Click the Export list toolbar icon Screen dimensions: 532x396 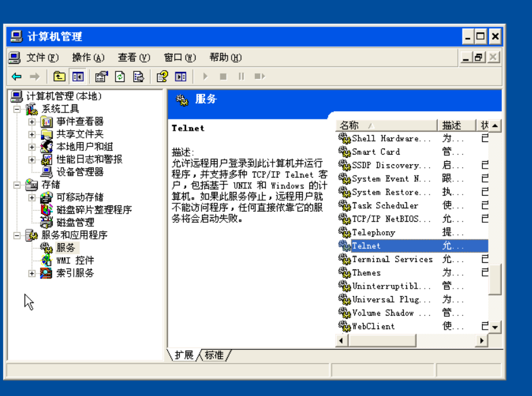click(x=138, y=77)
